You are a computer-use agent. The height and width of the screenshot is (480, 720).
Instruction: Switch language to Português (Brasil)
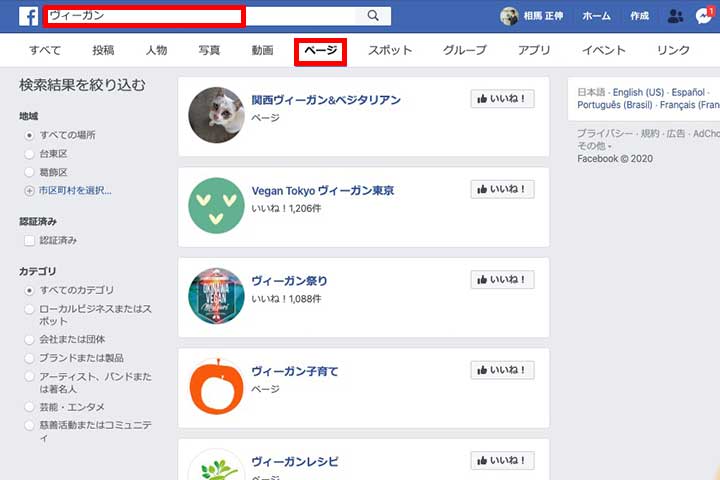coord(615,105)
